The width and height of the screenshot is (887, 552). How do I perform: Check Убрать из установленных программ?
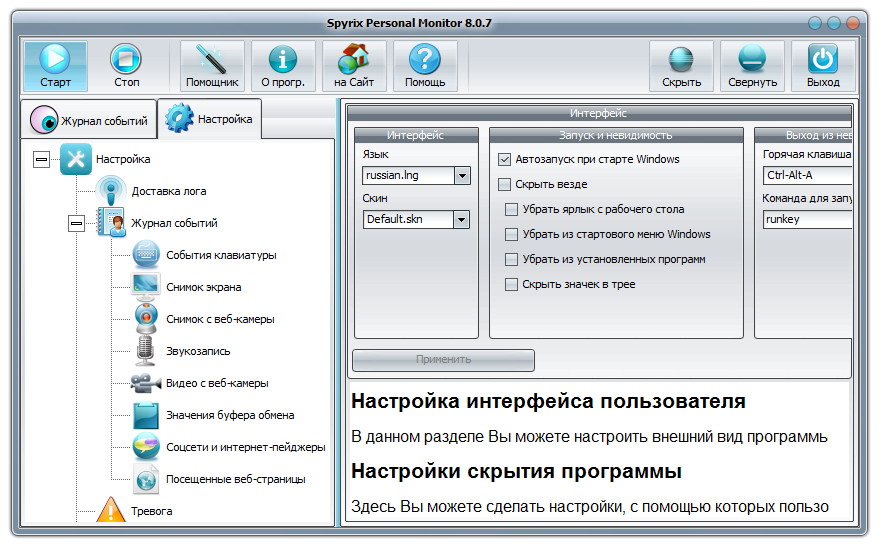511,259
